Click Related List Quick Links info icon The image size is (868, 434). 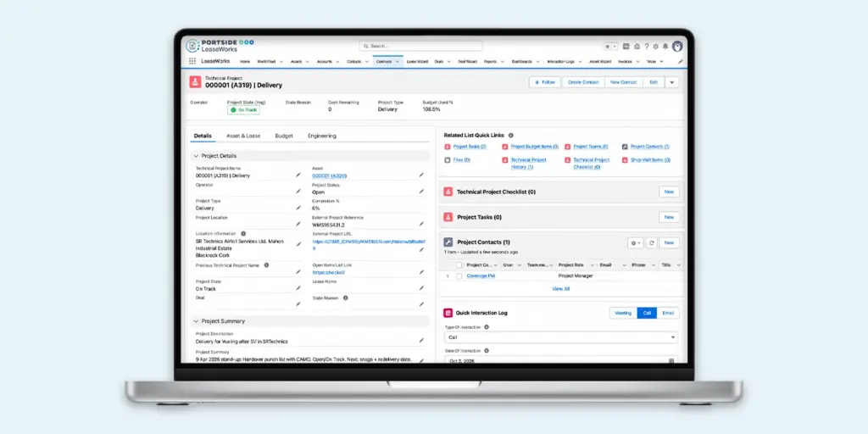(511, 135)
